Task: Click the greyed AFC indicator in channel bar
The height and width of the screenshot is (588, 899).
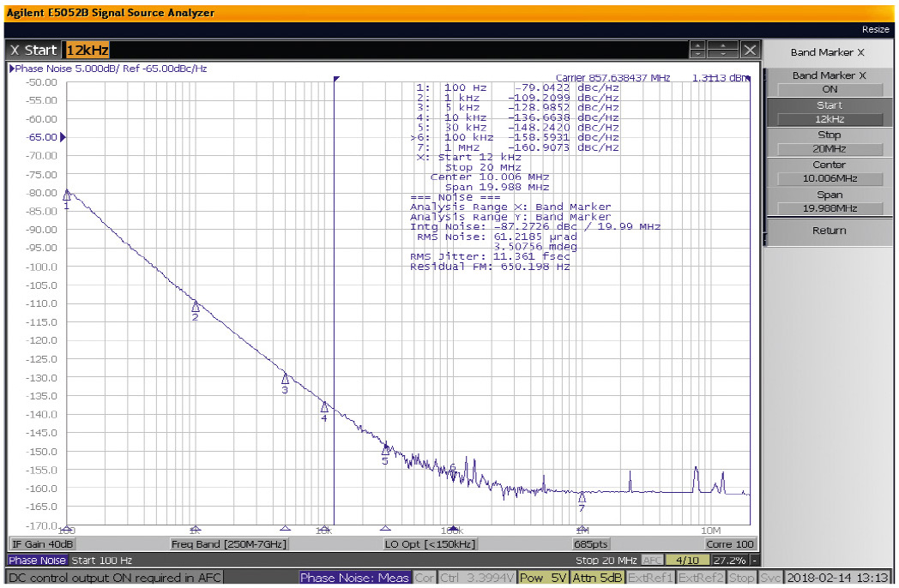Action: [x=652, y=561]
